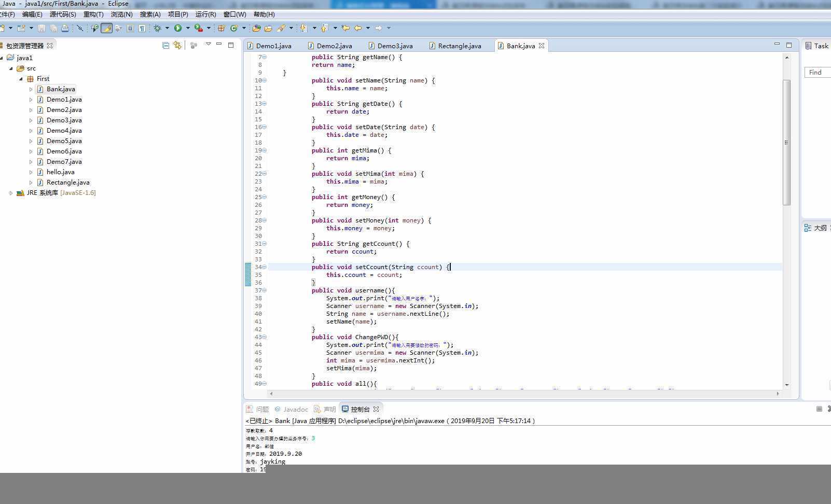Click the Back navigation arrow

tap(358, 28)
